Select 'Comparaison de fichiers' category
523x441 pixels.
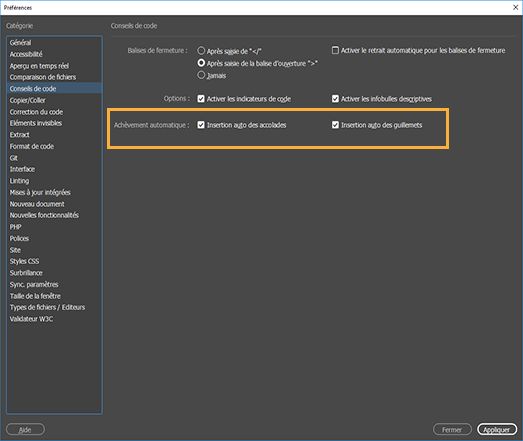pos(54,77)
